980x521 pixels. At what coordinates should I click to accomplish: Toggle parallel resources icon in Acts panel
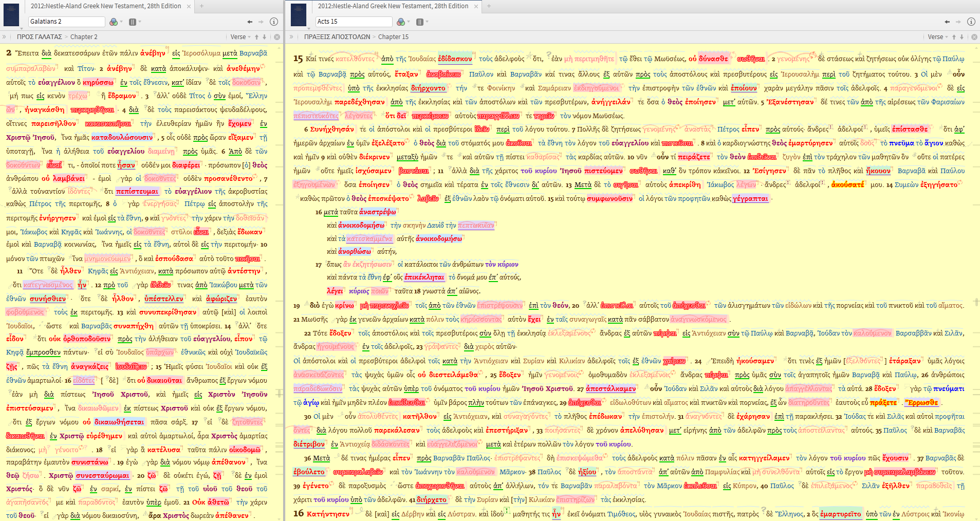tap(420, 22)
